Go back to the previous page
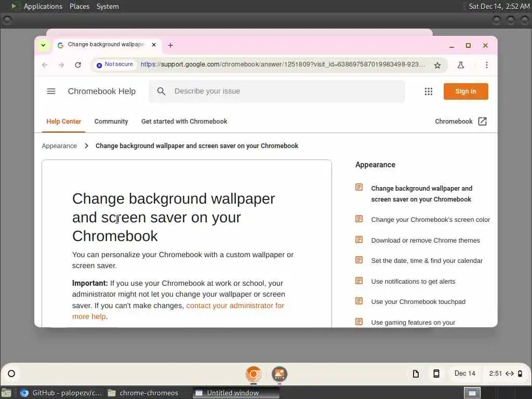This screenshot has height=399, width=532. 45,65
